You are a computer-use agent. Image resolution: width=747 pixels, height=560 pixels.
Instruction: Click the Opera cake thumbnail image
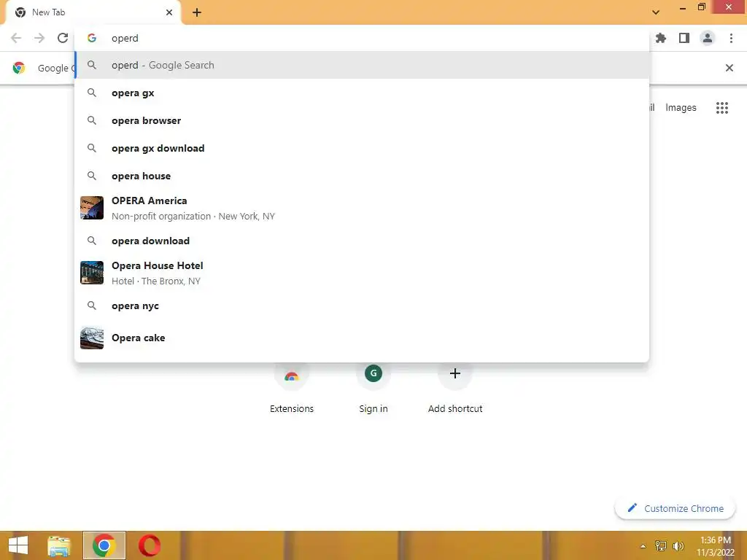pyautogui.click(x=92, y=338)
